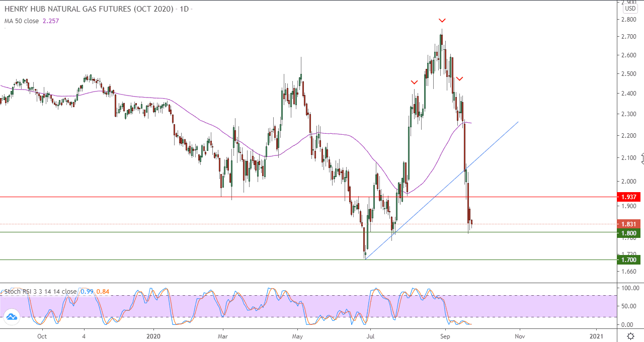The width and height of the screenshot is (644, 342).
Task: Open chart settings gear icon
Action: point(630,336)
